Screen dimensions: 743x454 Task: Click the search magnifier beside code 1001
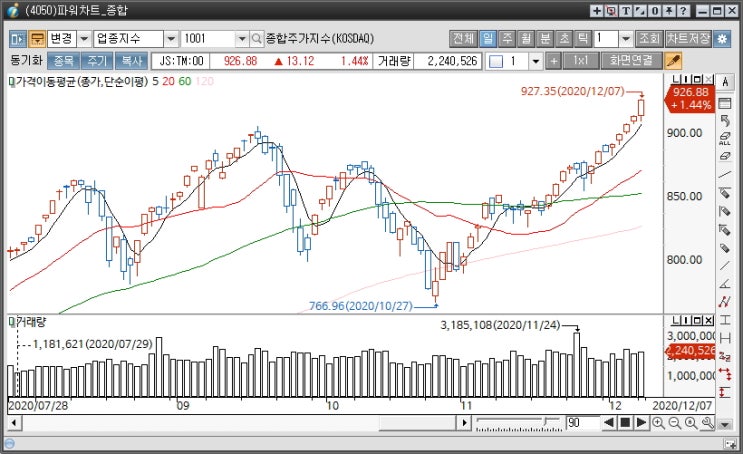pyautogui.click(x=257, y=39)
